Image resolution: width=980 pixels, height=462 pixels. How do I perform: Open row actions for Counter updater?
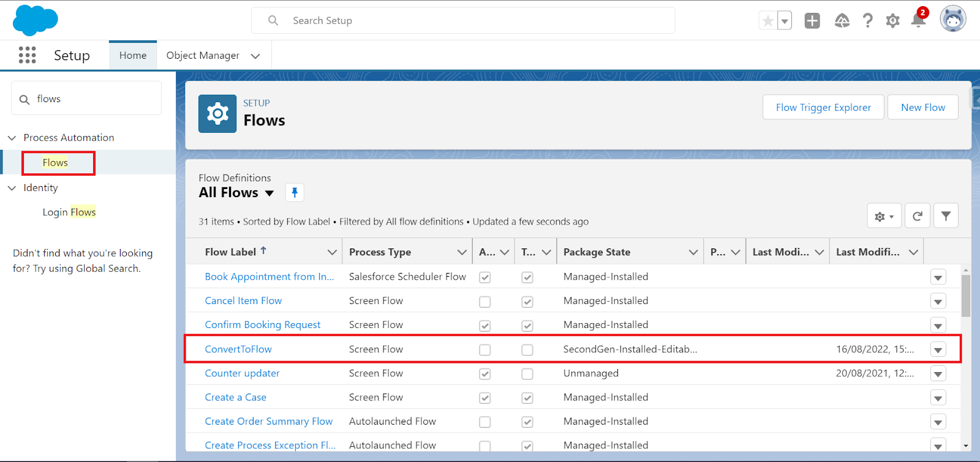pos(938,374)
